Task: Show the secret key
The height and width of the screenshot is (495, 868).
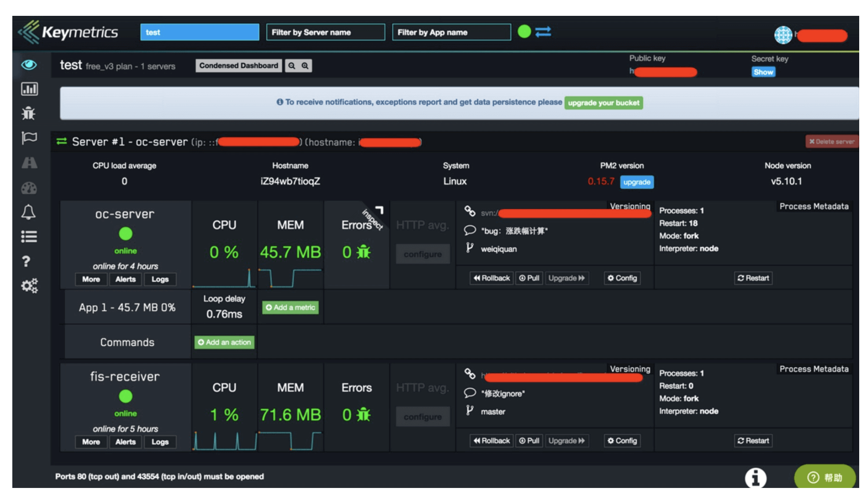Action: click(763, 72)
